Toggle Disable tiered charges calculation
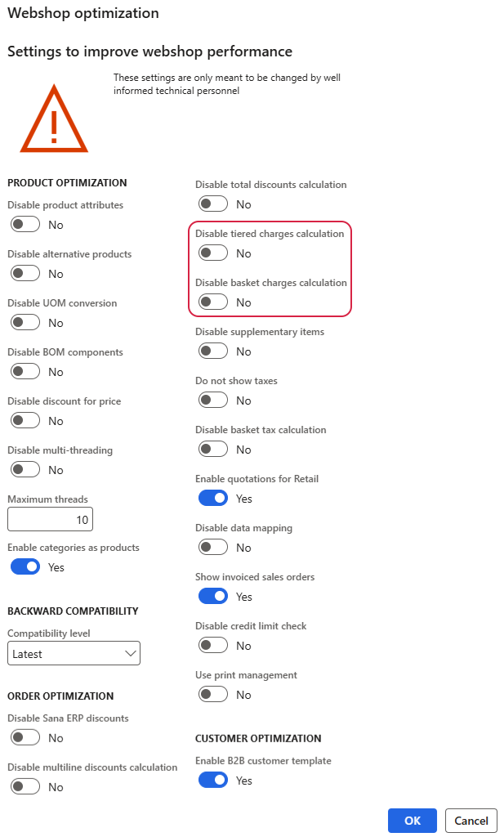The height and width of the screenshot is (837, 504). (x=213, y=253)
